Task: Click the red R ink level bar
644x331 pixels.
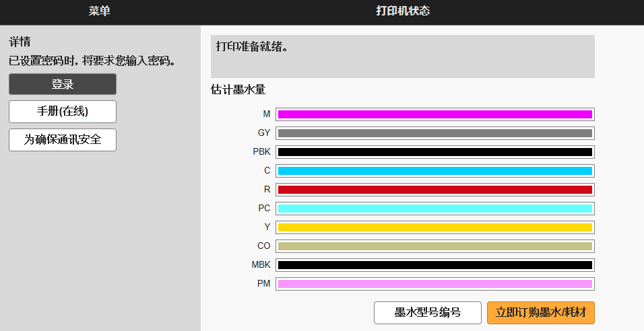Action: pos(434,190)
